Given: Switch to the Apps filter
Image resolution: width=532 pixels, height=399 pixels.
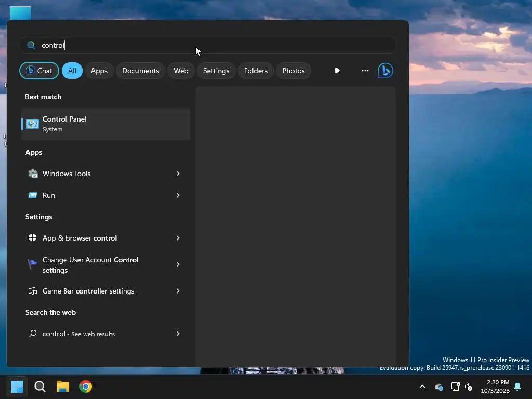Looking at the screenshot, I should [x=99, y=71].
